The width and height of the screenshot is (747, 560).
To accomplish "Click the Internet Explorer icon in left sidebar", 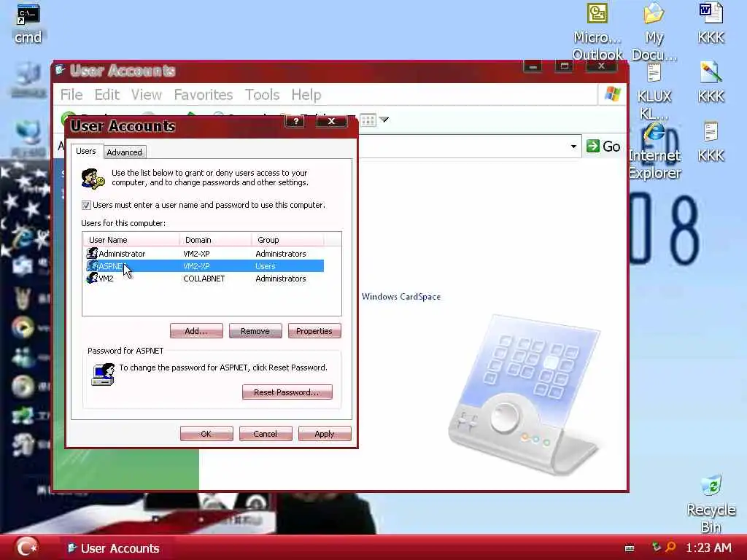I will tap(23, 237).
